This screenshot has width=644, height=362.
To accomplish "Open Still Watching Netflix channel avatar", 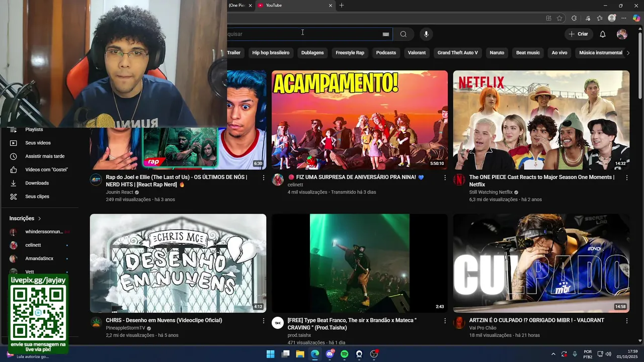I will (459, 180).
